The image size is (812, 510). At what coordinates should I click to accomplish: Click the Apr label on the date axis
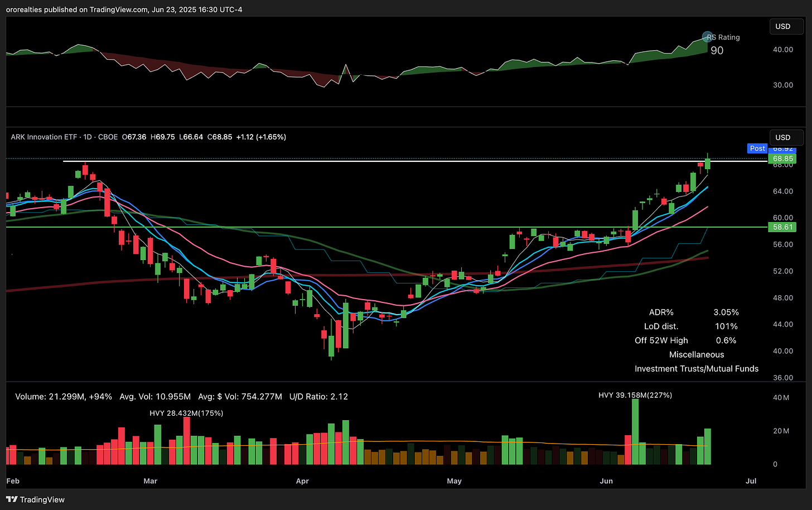click(x=302, y=481)
